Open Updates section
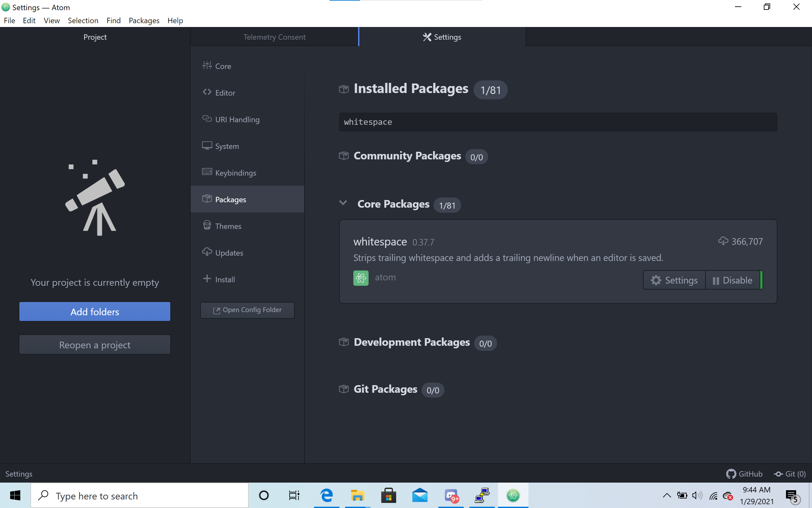812x508 pixels. click(x=247, y=253)
